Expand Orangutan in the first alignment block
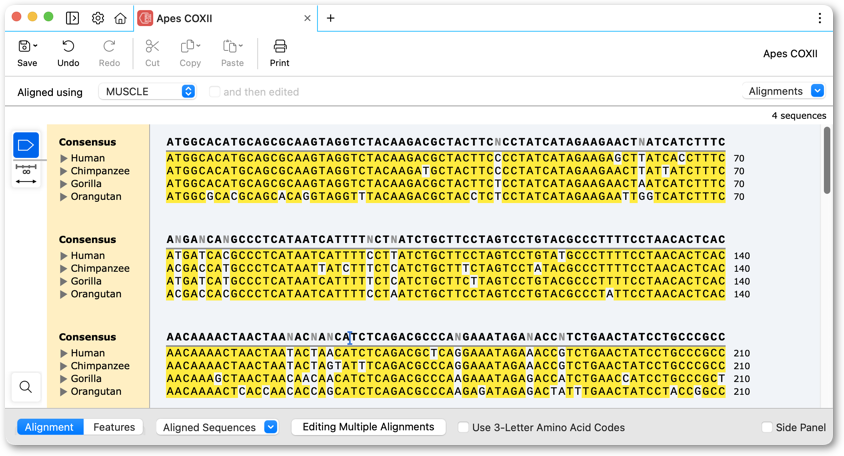 64,197
